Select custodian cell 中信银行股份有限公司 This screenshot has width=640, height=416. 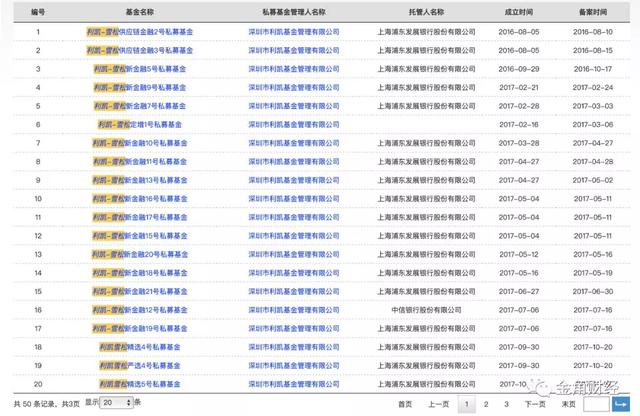426,310
